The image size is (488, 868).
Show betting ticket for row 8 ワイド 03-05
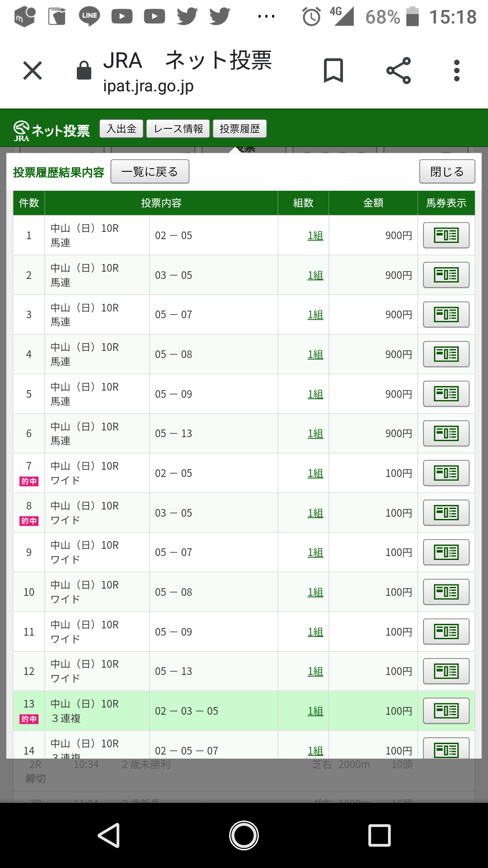click(446, 513)
